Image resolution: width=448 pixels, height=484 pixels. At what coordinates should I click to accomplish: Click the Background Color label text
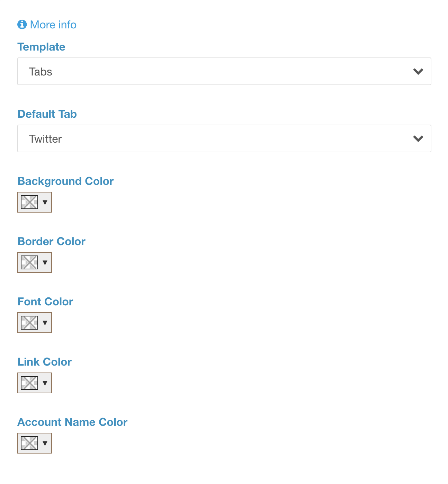(x=65, y=181)
